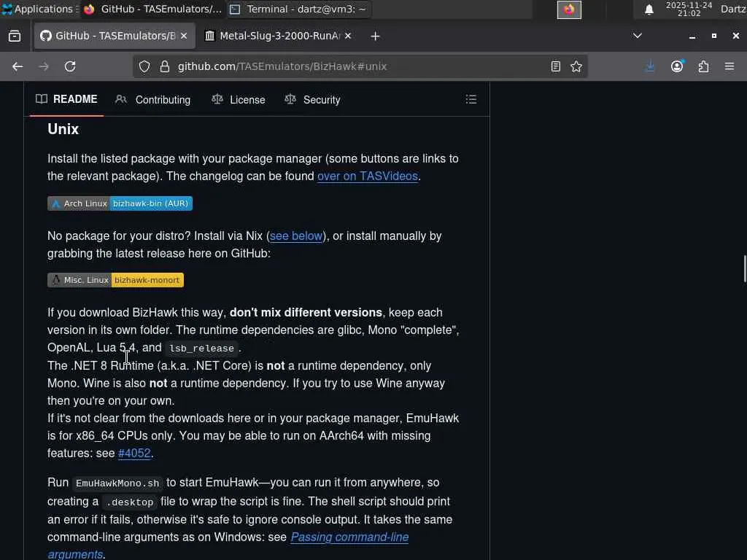Image resolution: width=747 pixels, height=560 pixels.
Task: Maximize the Firefox window
Action: [714, 36]
